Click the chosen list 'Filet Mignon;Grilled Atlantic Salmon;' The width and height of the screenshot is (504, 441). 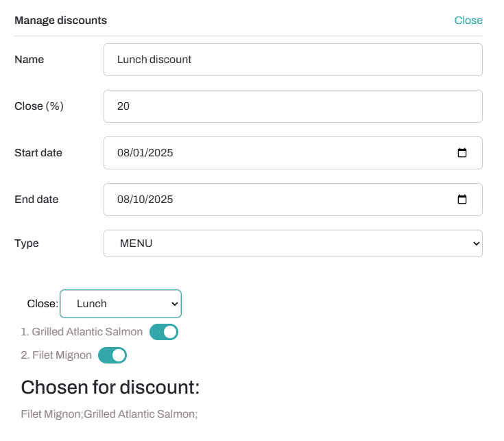[x=109, y=414]
